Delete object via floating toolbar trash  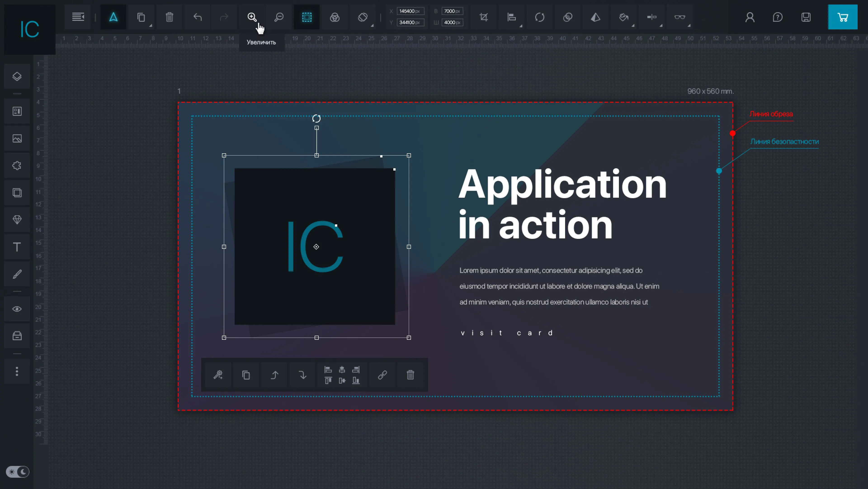click(410, 375)
